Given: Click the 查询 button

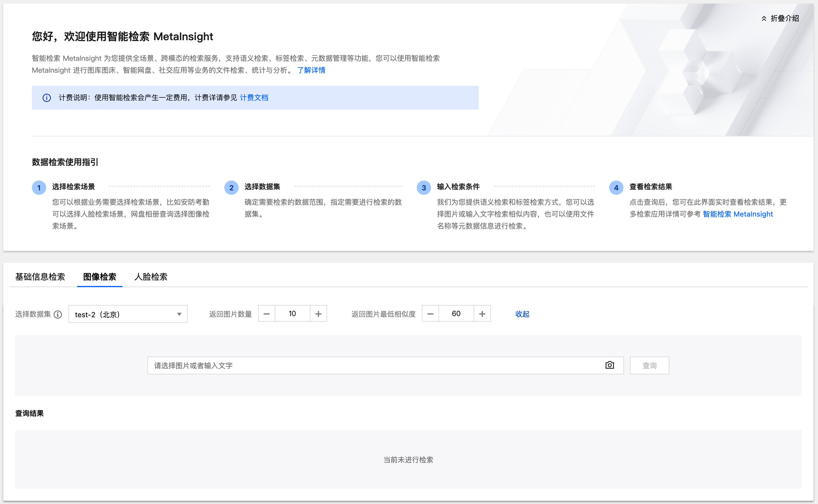Looking at the screenshot, I should (649, 365).
